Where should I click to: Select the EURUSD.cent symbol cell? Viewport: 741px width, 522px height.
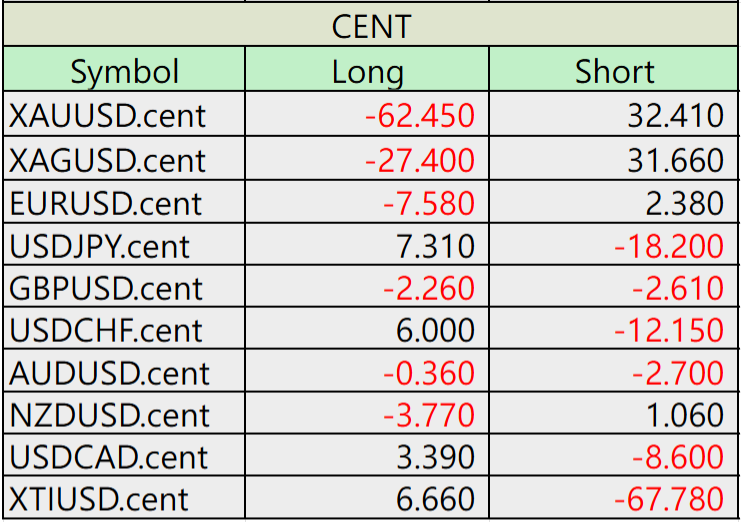(124, 202)
